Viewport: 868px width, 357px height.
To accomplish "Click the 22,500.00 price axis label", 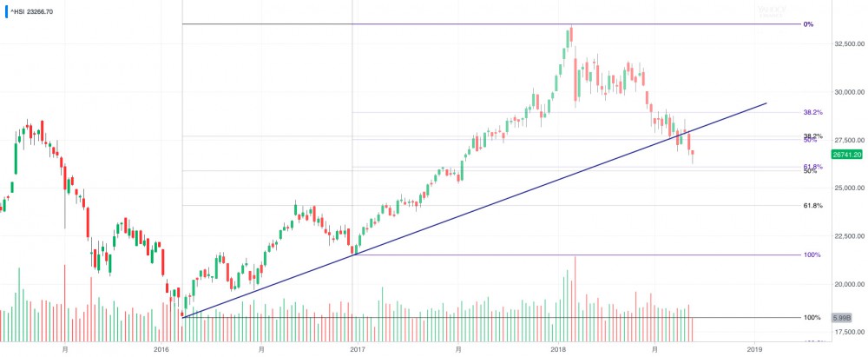I will (847, 235).
